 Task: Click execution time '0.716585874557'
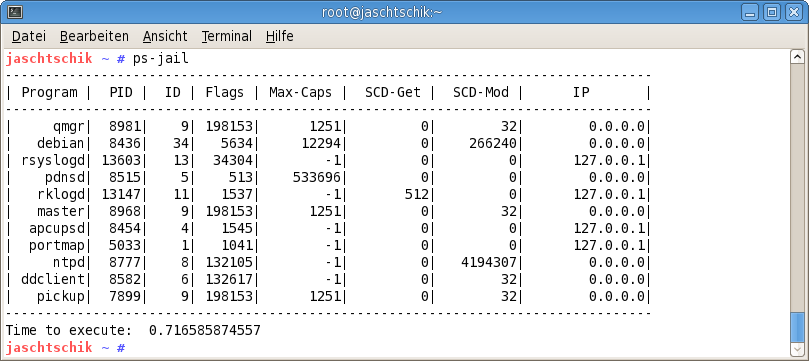[205, 331]
